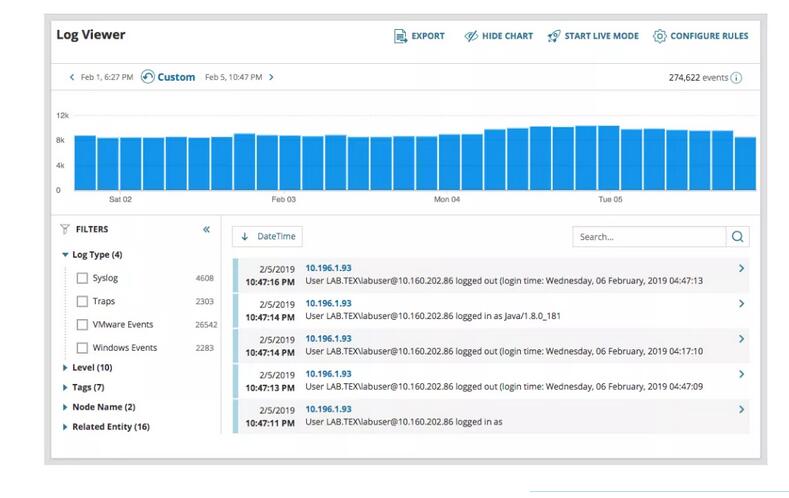The height and width of the screenshot is (498, 789).
Task: Expand the Related Entity filter group
Action: tap(66, 427)
